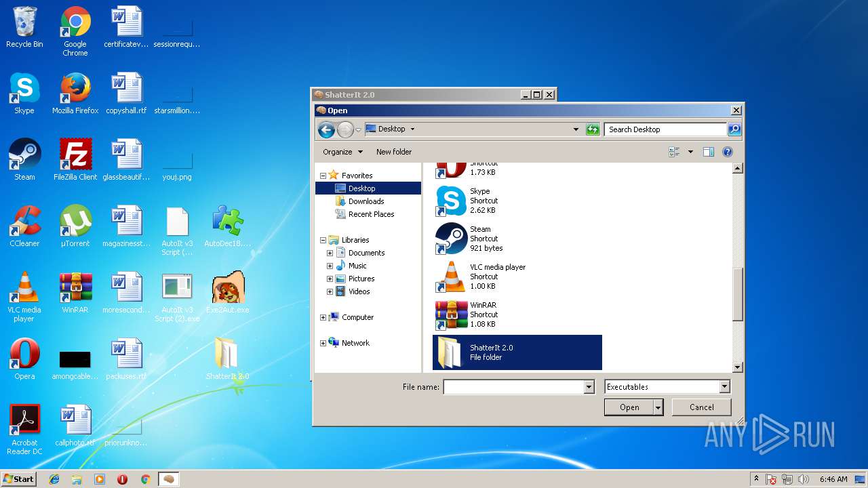Open the recent pages dropdown arrow

point(358,129)
